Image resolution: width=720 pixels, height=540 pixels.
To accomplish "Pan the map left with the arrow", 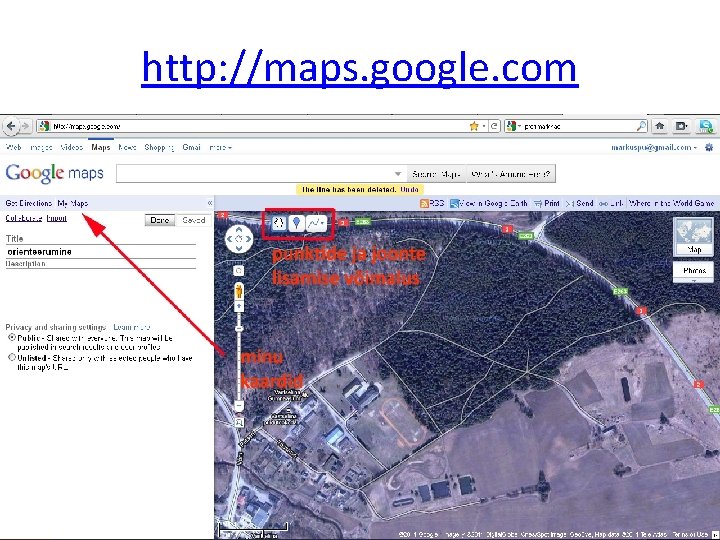I will (x=230, y=239).
